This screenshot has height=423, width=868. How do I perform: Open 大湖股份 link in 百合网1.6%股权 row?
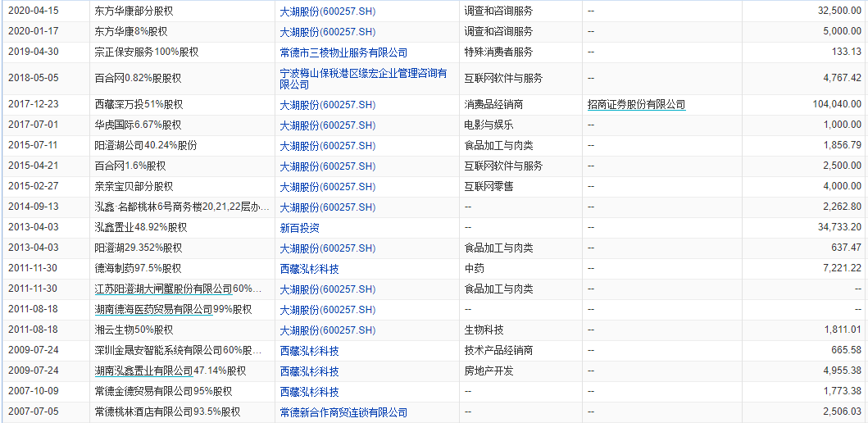[328, 166]
